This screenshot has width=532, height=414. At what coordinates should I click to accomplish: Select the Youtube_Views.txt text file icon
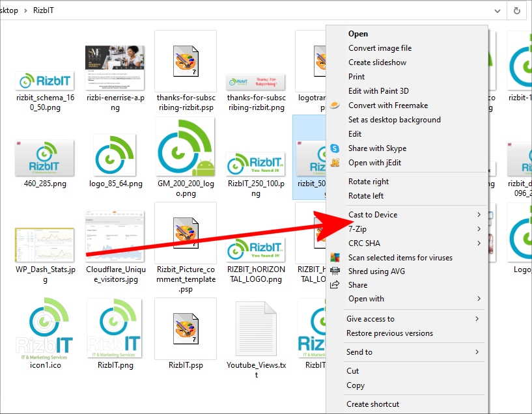pyautogui.click(x=255, y=329)
